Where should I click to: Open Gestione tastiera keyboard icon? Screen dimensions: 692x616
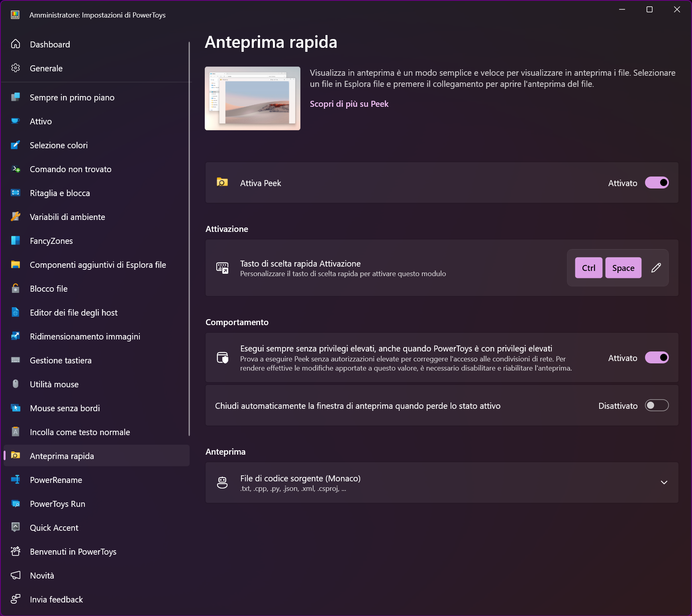pos(16,360)
